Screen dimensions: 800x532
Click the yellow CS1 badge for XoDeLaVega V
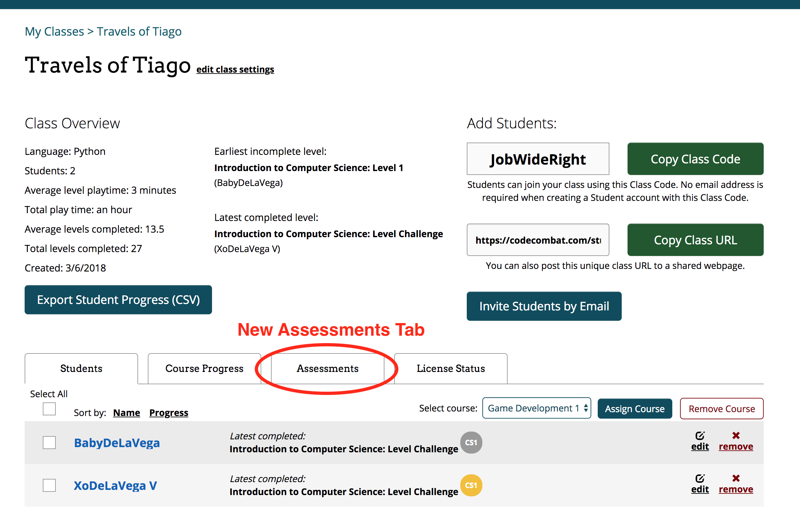(471, 485)
